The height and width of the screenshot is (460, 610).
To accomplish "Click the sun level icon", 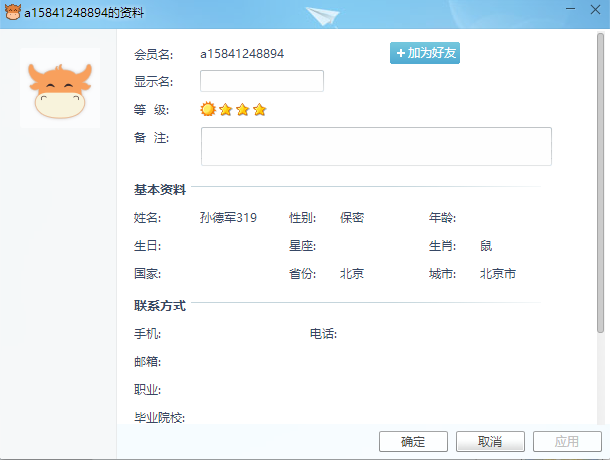I will tap(208, 109).
